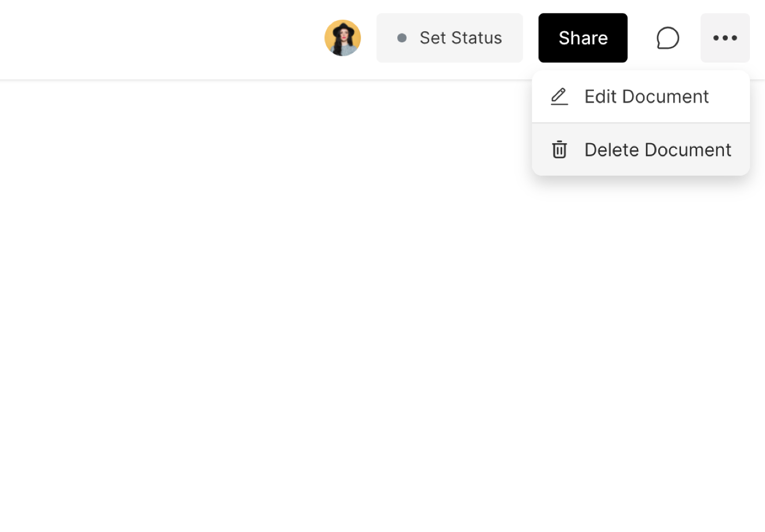
Task: Share this document with others
Action: pyautogui.click(x=582, y=38)
